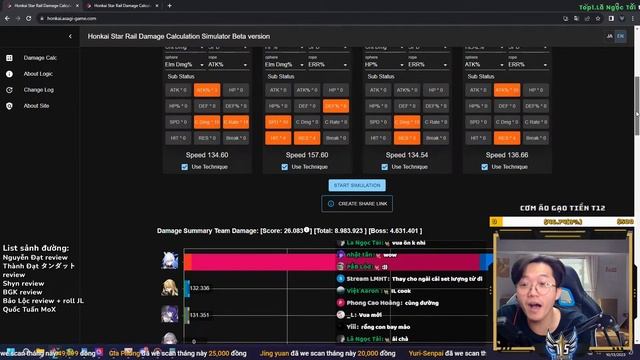Switch the language to EN
This screenshot has height=360, width=640.
pyautogui.click(x=620, y=36)
